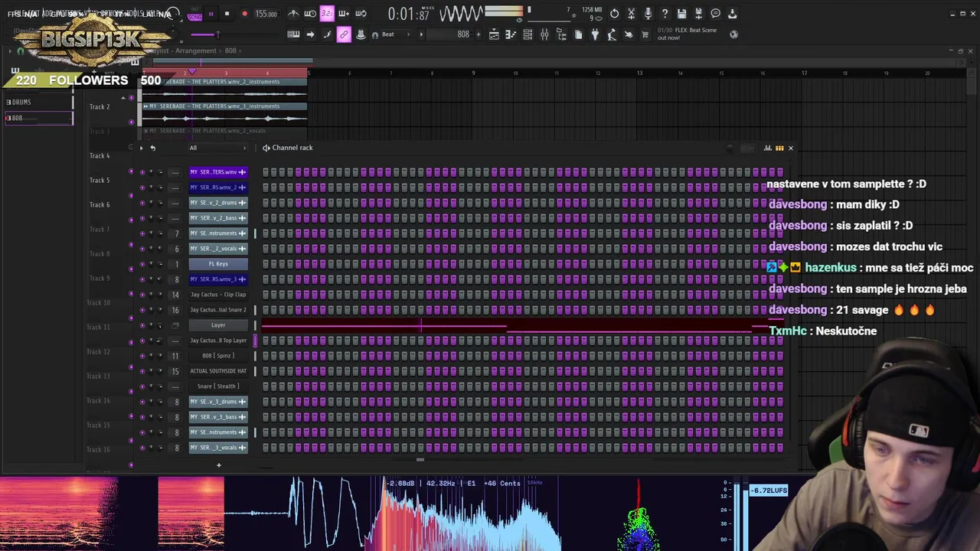
Task: Click mixer track number 11 of 808 Spinz
Action: coord(175,356)
